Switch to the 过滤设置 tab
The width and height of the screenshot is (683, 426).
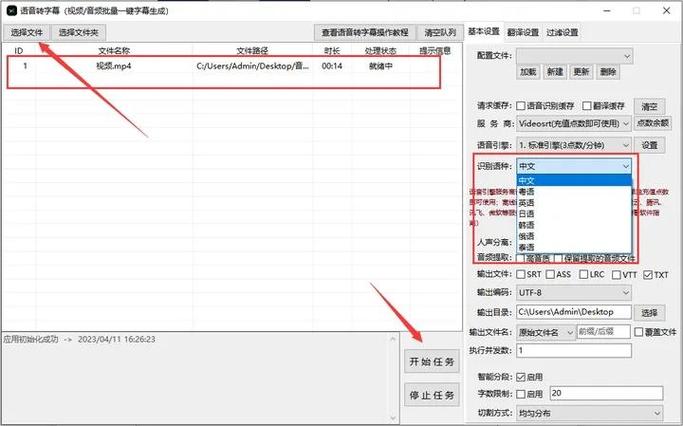(x=562, y=33)
